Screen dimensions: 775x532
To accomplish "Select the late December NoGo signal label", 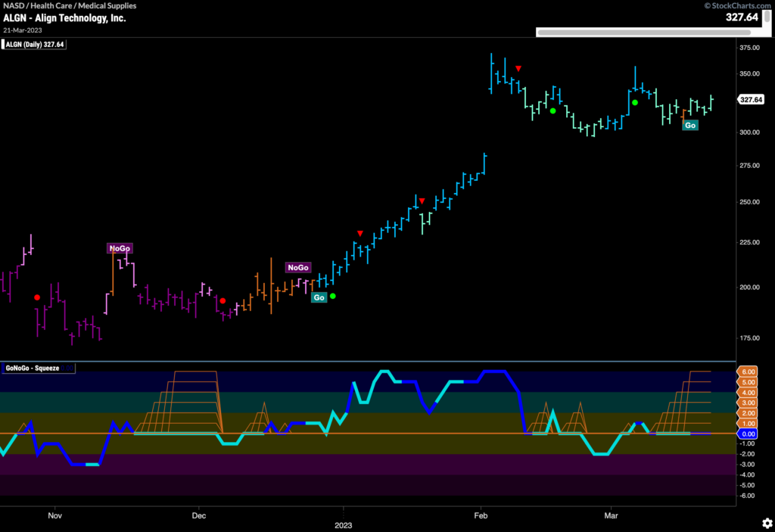I will (x=297, y=268).
